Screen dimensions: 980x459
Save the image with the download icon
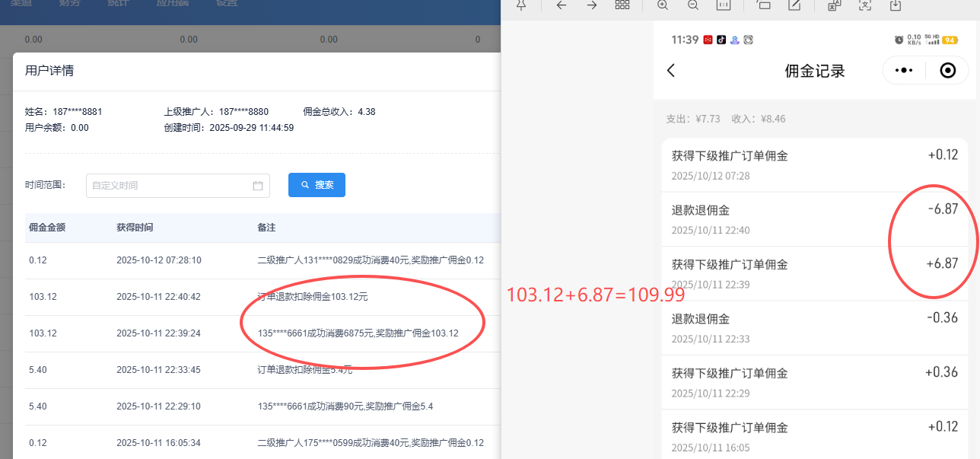pos(896,5)
